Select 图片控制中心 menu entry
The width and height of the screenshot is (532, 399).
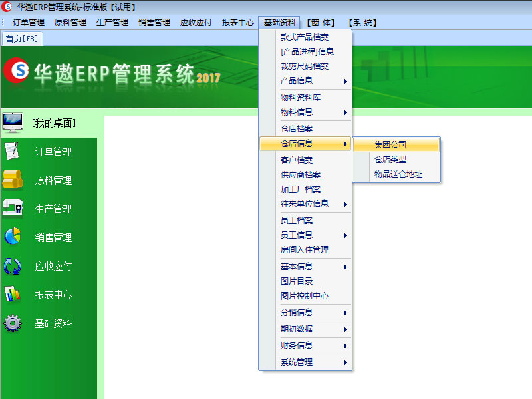[x=305, y=296]
